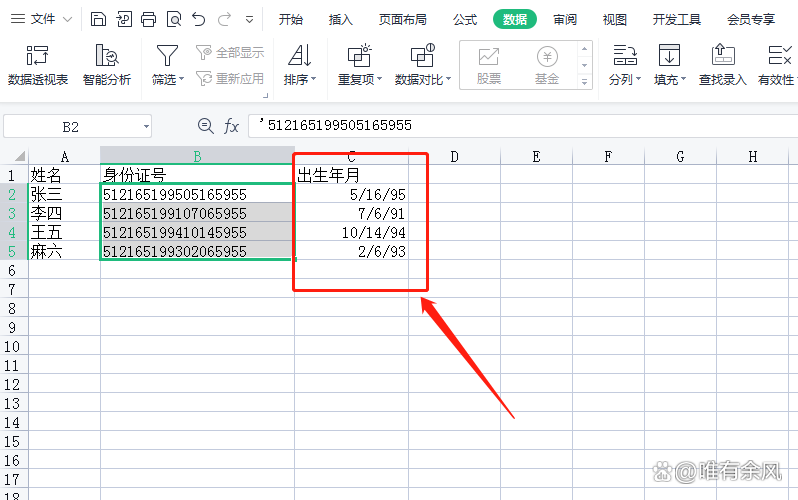Click the zoom magnifier icon by formula bar
The image size is (798, 500).
(206, 126)
